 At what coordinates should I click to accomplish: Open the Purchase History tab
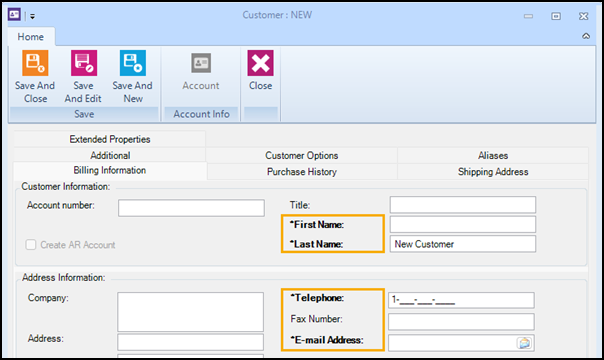click(302, 172)
